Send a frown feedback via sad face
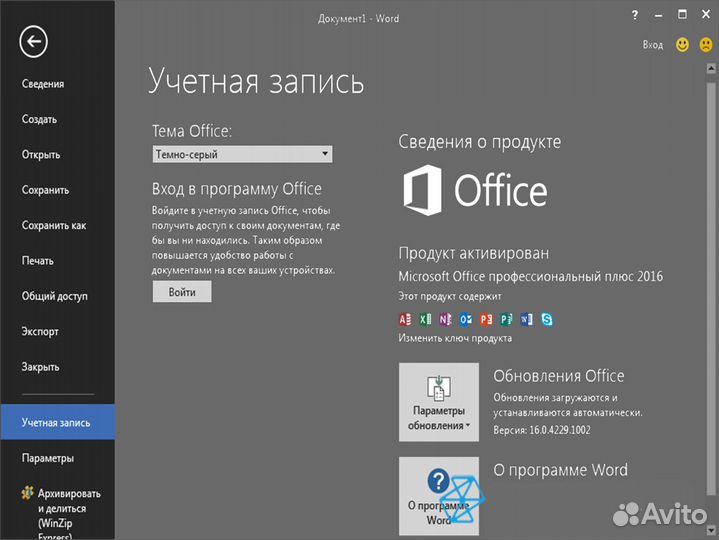Viewport: 719px width, 540px height. tap(706, 44)
